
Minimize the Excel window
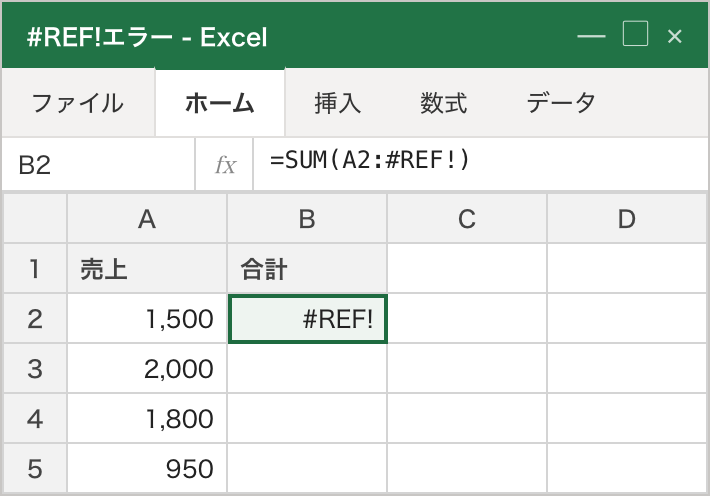[591, 35]
